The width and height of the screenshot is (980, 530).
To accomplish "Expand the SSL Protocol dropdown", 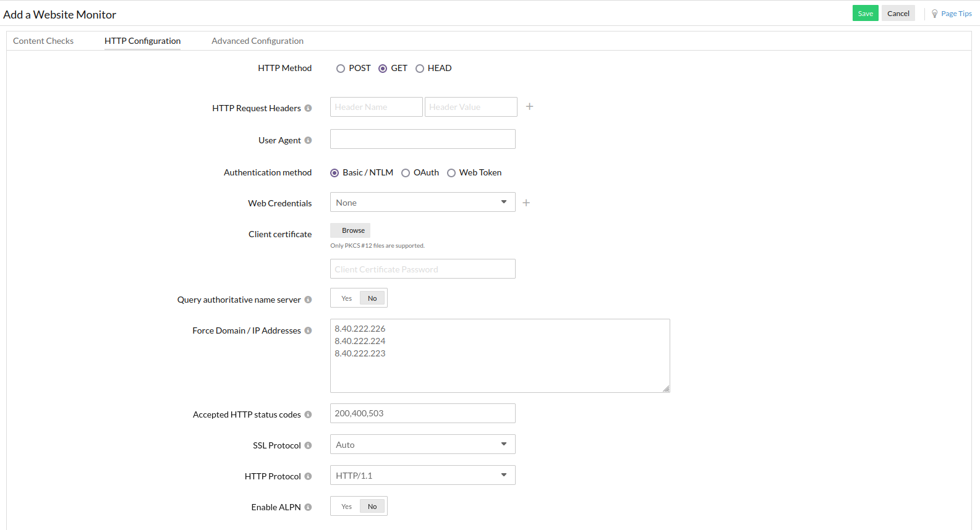I will coord(422,445).
